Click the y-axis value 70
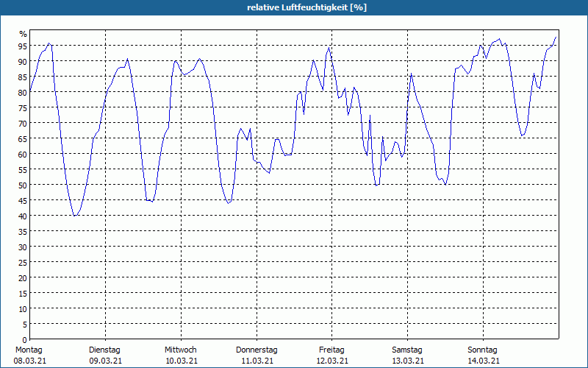 23,124
